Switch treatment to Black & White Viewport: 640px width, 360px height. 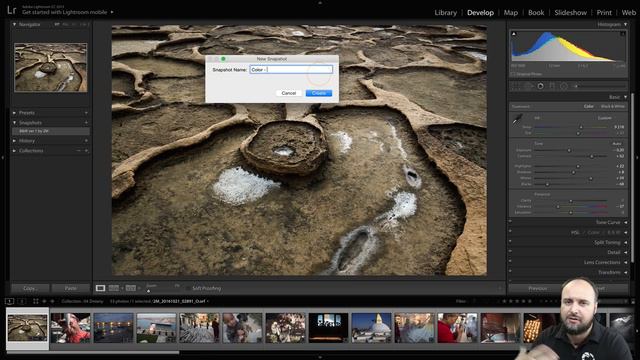(613, 106)
